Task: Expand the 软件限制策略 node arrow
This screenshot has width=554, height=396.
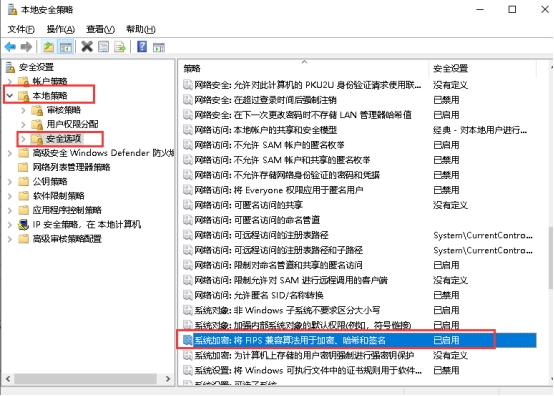Action: tap(10, 196)
